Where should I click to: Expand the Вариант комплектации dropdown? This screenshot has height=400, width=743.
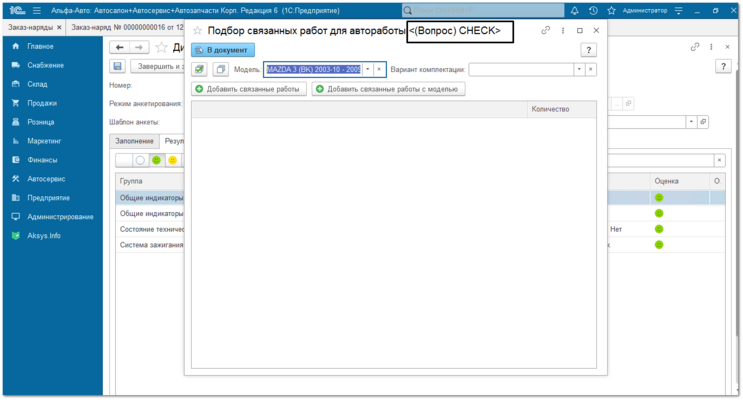coord(578,70)
